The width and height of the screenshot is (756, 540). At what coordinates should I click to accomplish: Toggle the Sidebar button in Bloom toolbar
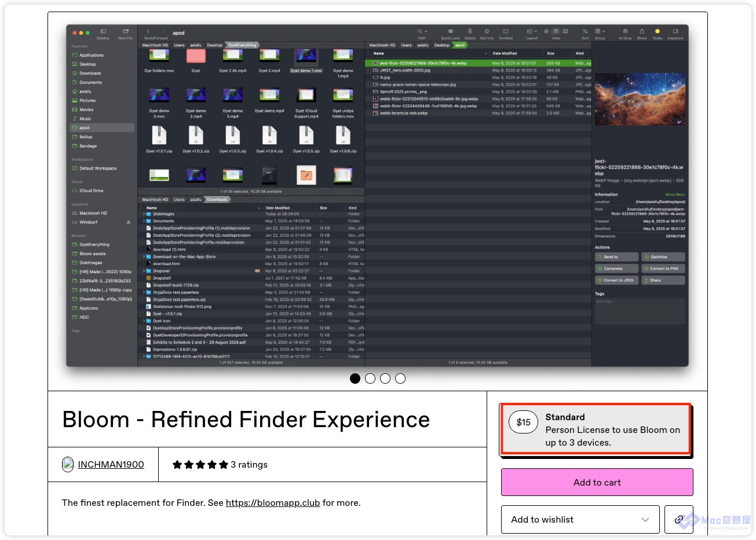[103, 31]
